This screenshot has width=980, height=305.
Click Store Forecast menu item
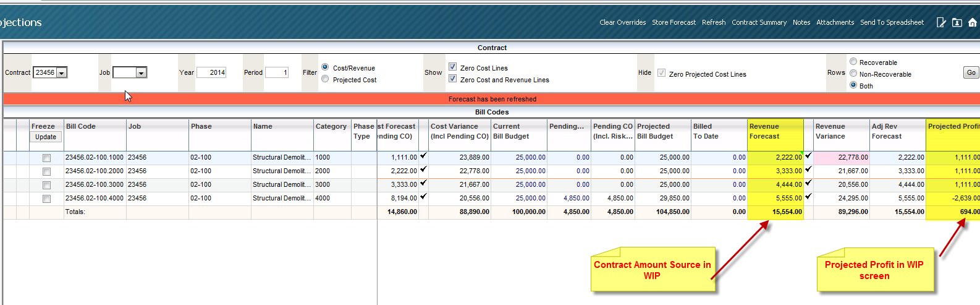(674, 22)
